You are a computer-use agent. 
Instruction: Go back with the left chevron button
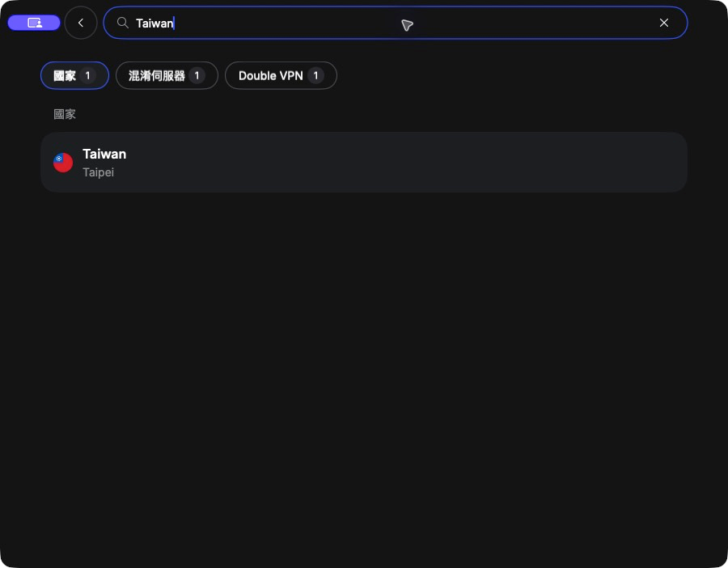(81, 23)
